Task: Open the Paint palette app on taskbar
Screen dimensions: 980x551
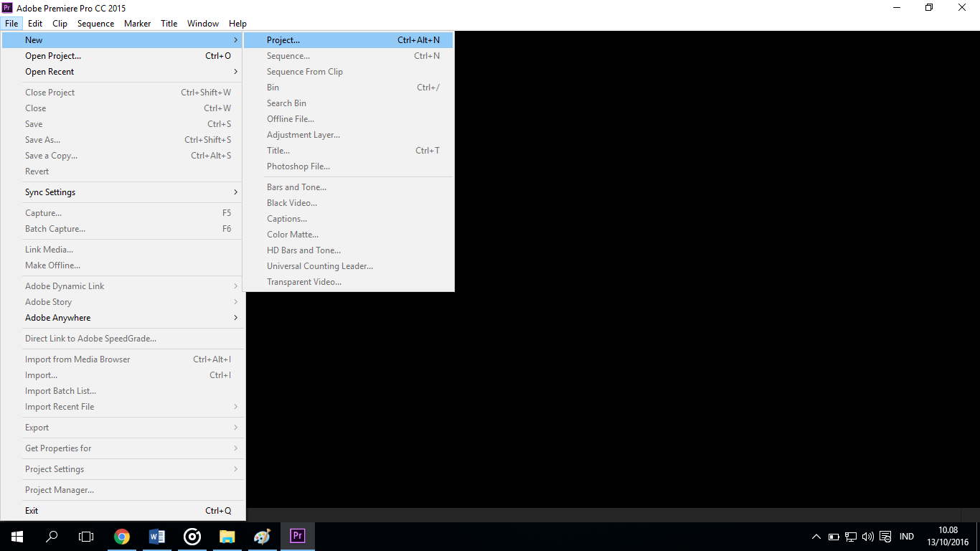Action: click(263, 536)
